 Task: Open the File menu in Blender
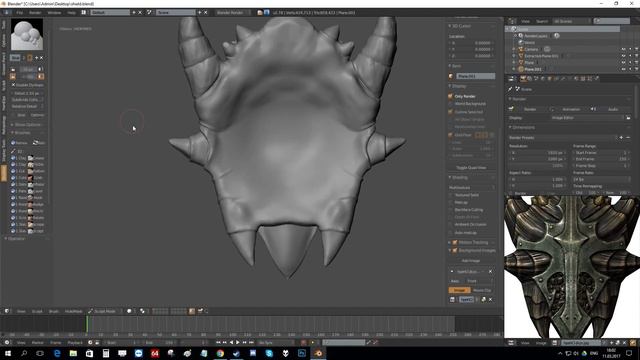tap(19, 13)
